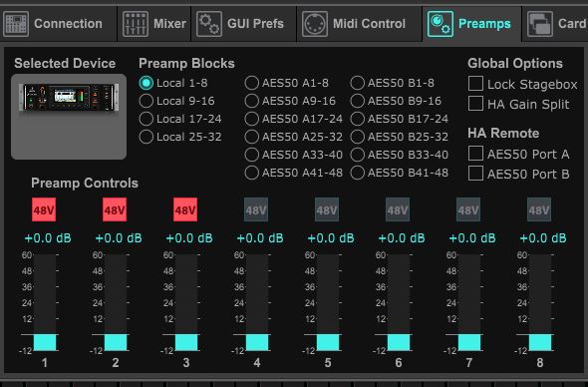The image size is (588, 387).
Task: Select the Preamps tab label
Action: tap(484, 24)
